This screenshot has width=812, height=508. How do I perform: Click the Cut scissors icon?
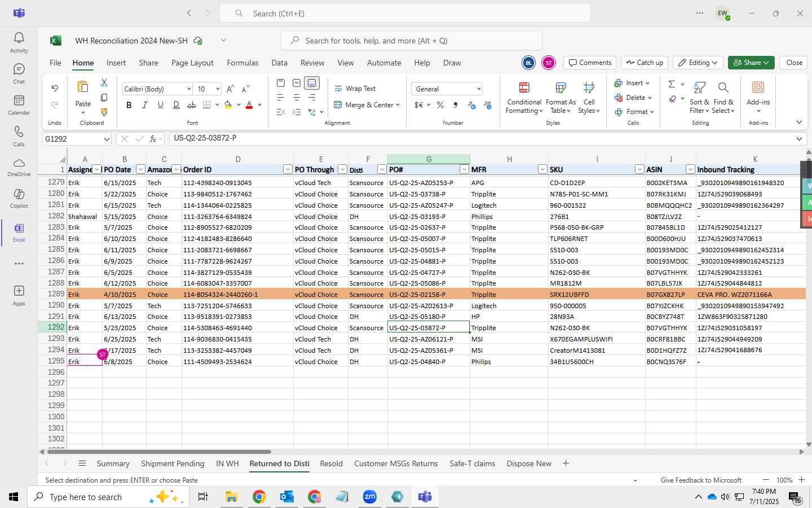click(104, 83)
